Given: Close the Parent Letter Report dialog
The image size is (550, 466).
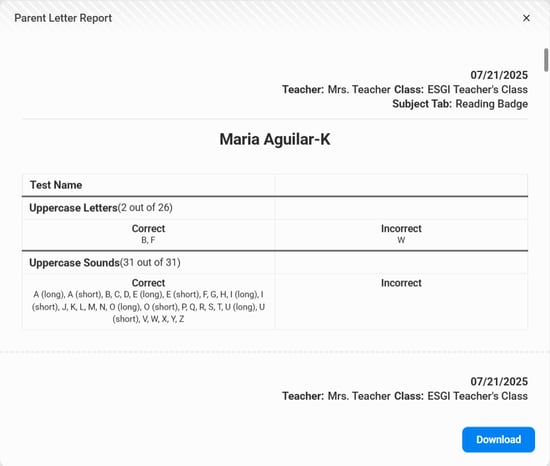Looking at the screenshot, I should pos(526,18).
